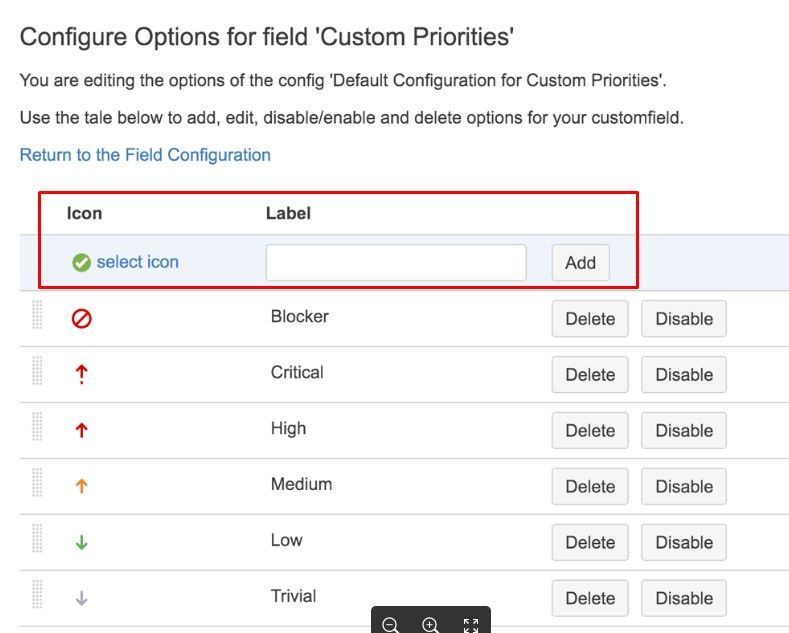Screen dimensions: 789x633
Task: Focus the new option Label text field
Action: pyautogui.click(x=396, y=262)
